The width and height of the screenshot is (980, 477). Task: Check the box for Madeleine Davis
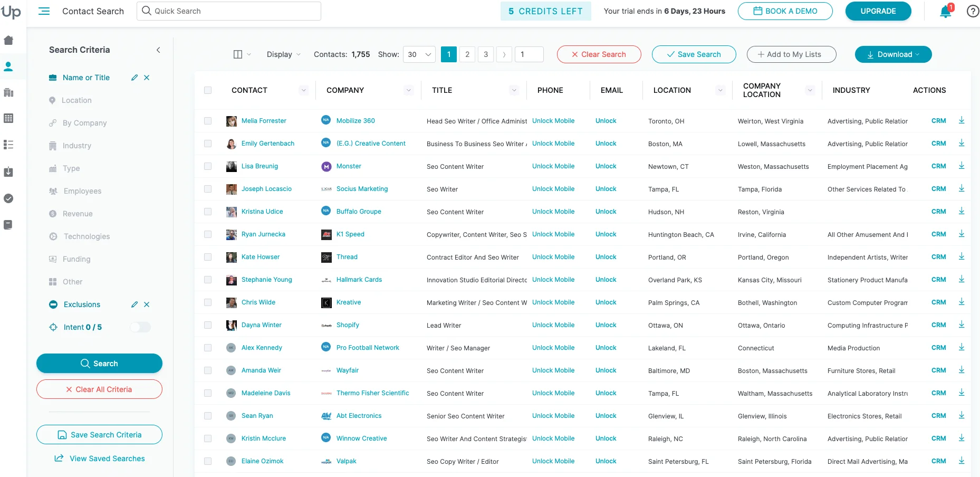coord(208,393)
